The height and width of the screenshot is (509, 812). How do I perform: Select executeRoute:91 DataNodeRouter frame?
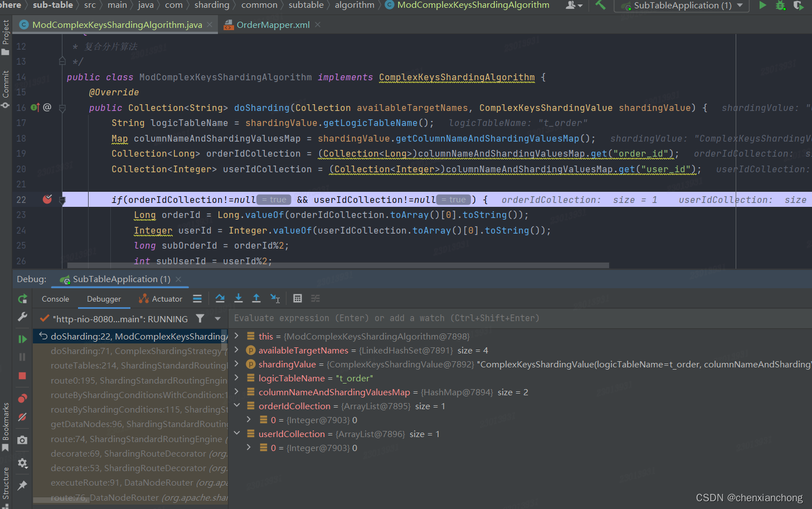(x=130, y=482)
